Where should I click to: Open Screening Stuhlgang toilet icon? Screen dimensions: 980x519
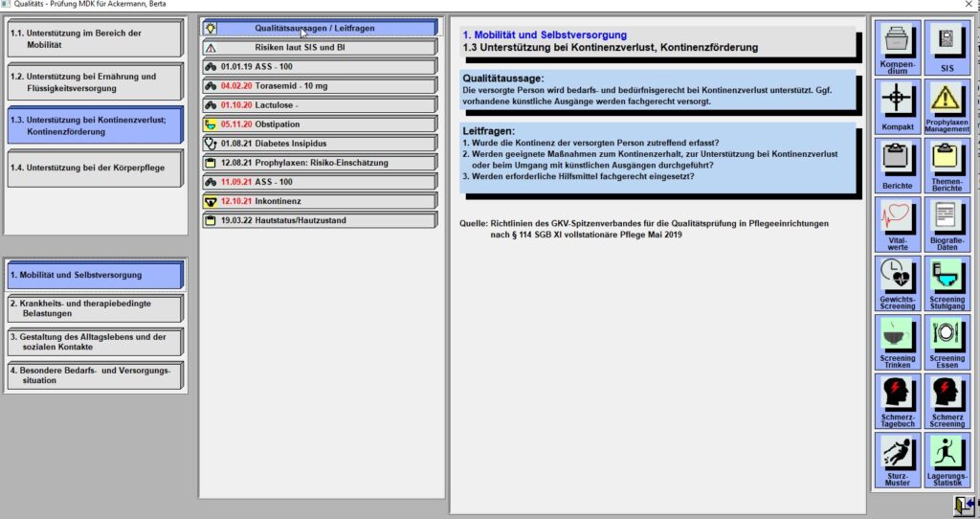pyautogui.click(x=947, y=282)
